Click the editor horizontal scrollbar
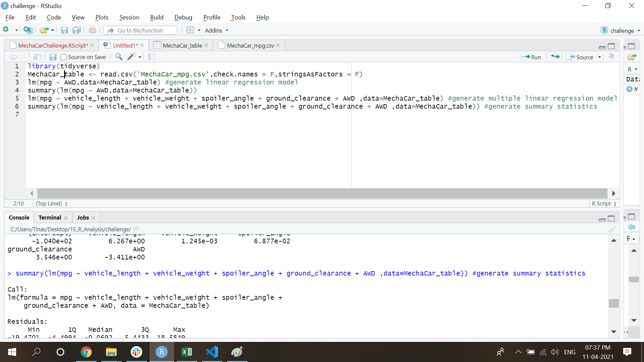Image resolution: width=644 pixels, height=362 pixels. [322, 193]
